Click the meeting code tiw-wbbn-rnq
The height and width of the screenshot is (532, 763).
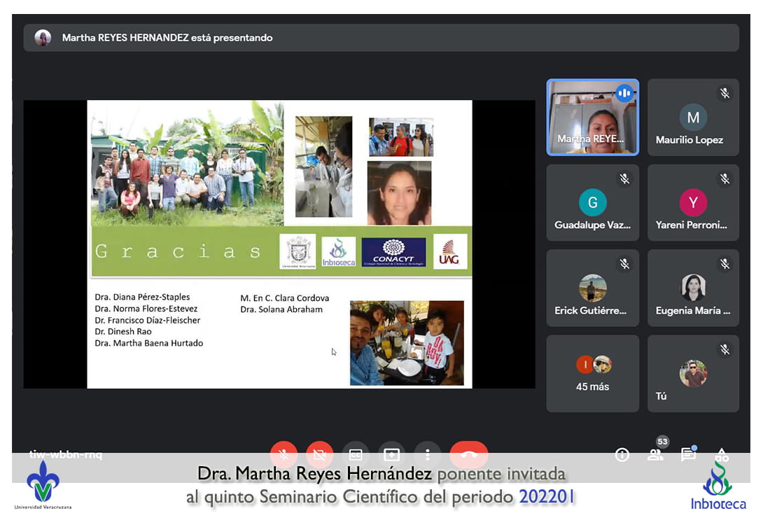[x=66, y=454]
